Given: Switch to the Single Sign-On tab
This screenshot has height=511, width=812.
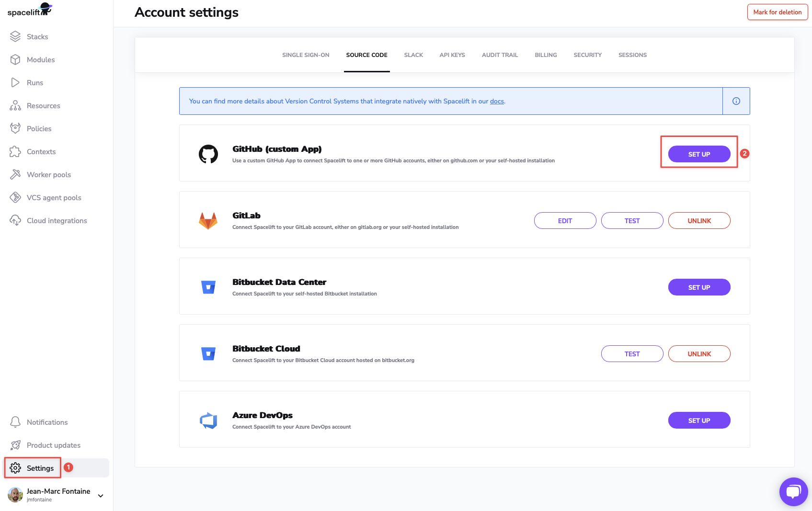Looking at the screenshot, I should tap(306, 55).
